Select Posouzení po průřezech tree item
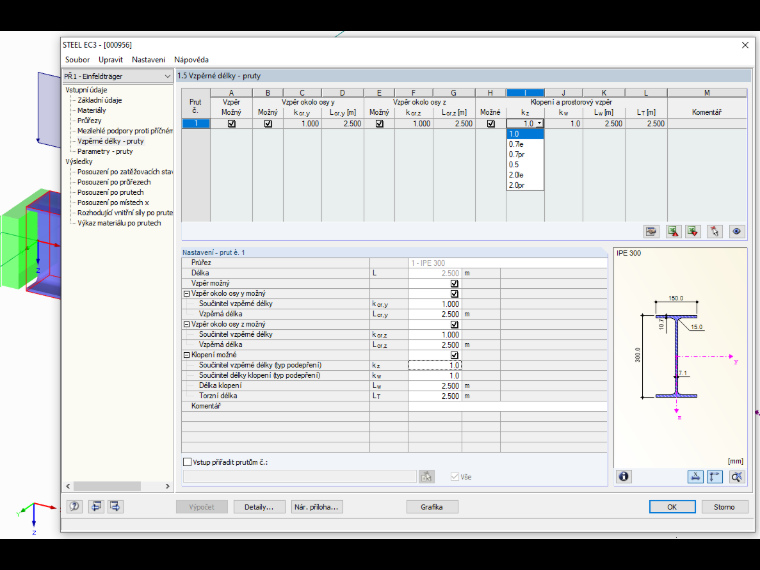The height and width of the screenshot is (570, 760). click(x=114, y=182)
